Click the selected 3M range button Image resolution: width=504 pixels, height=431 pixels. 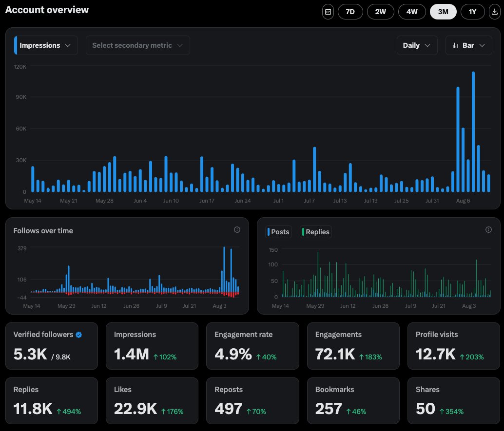(443, 12)
